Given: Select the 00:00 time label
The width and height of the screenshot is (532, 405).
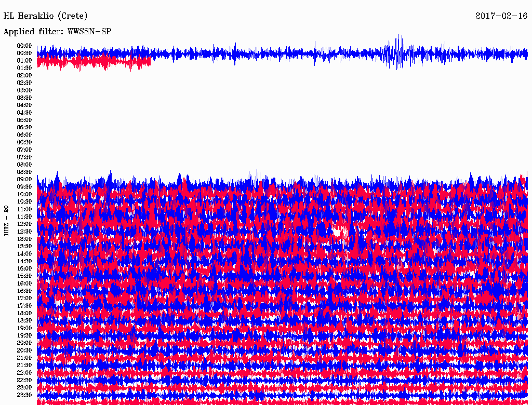Looking at the screenshot, I should (24, 46).
